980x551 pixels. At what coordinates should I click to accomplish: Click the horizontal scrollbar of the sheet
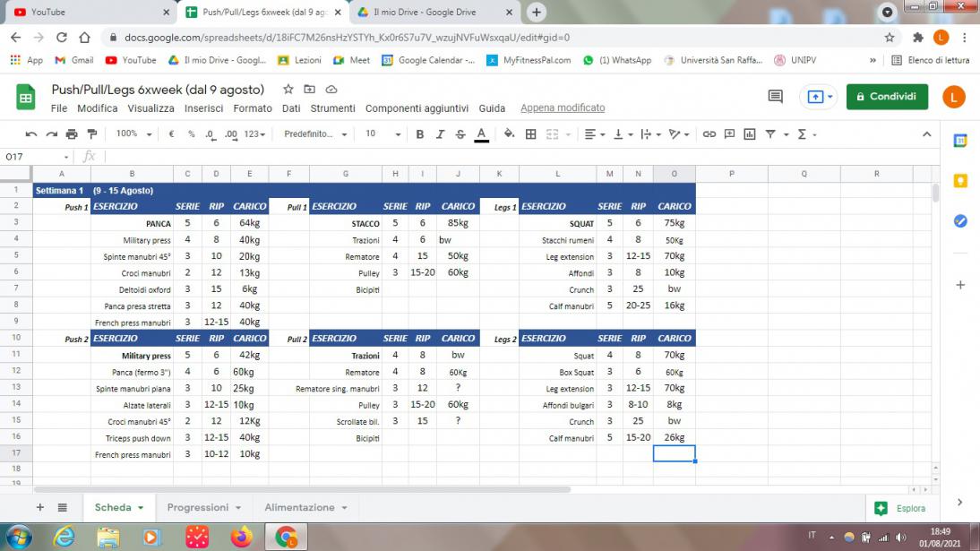302,489
